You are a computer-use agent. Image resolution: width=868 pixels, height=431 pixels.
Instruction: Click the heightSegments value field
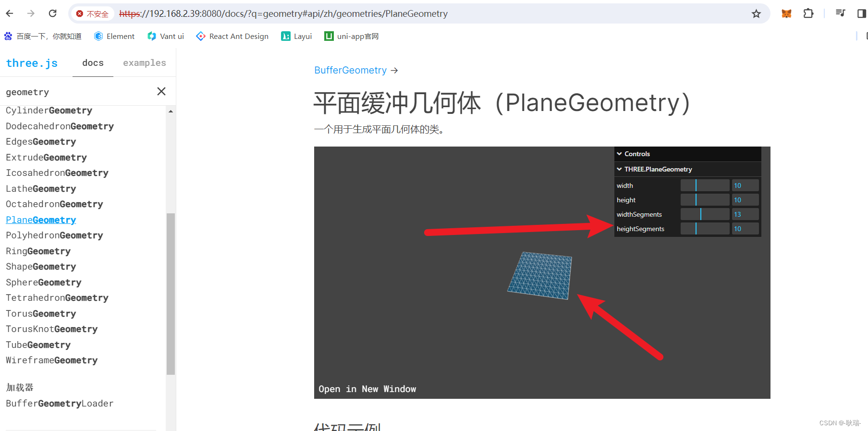click(x=745, y=229)
